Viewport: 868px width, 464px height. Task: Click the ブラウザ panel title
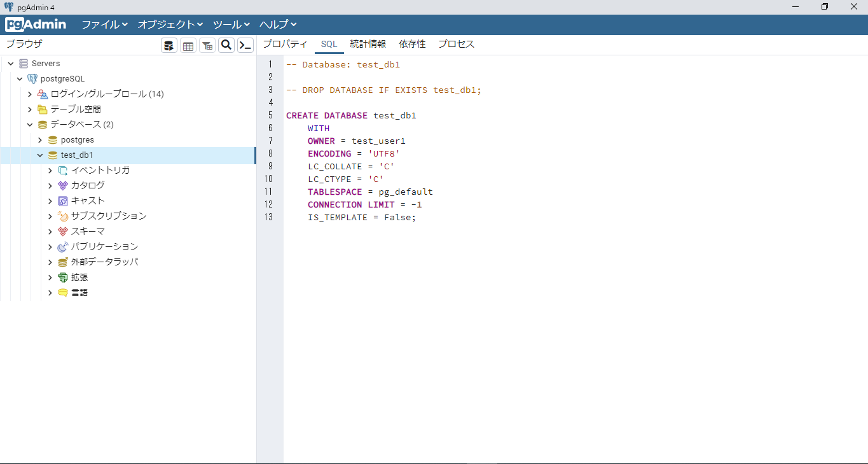[x=24, y=44]
